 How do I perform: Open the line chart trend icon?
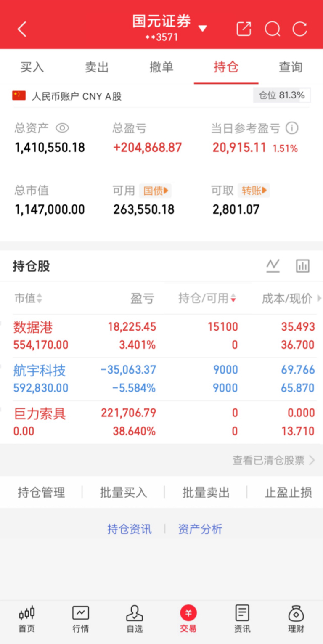(x=273, y=265)
